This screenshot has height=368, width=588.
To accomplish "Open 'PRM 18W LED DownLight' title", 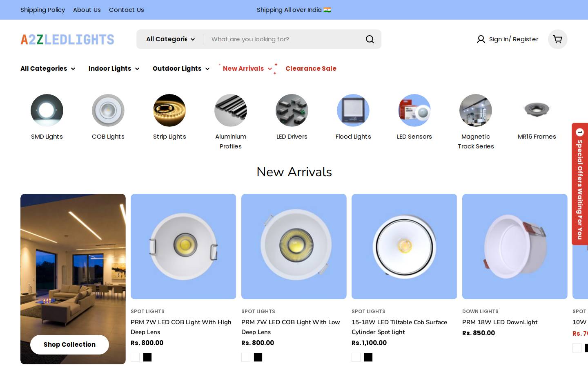I will click(500, 322).
